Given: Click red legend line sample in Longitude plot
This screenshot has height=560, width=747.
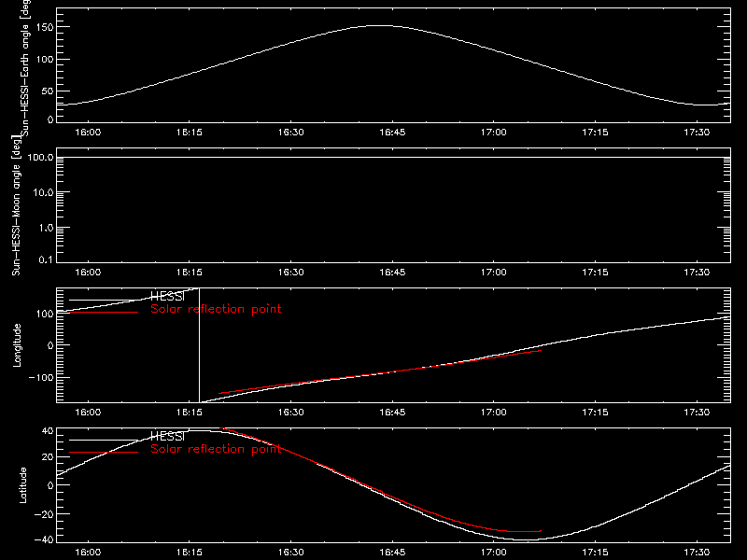Looking at the screenshot, I should [104, 313].
